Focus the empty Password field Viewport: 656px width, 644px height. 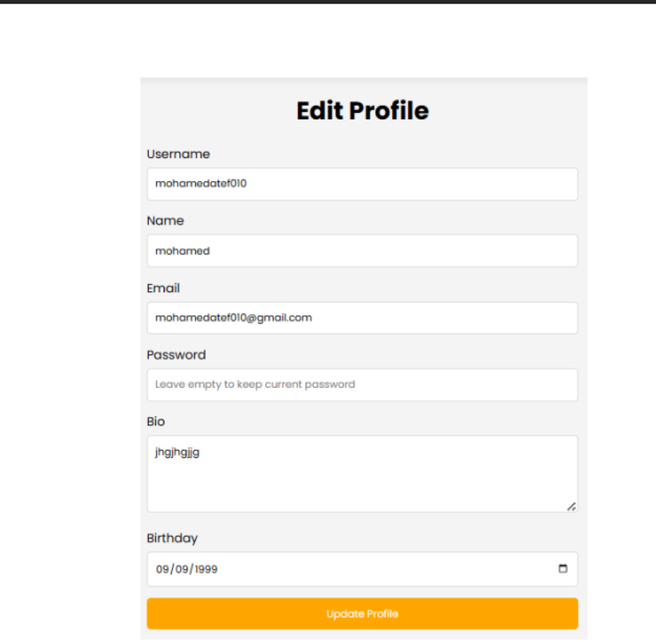coord(362,385)
